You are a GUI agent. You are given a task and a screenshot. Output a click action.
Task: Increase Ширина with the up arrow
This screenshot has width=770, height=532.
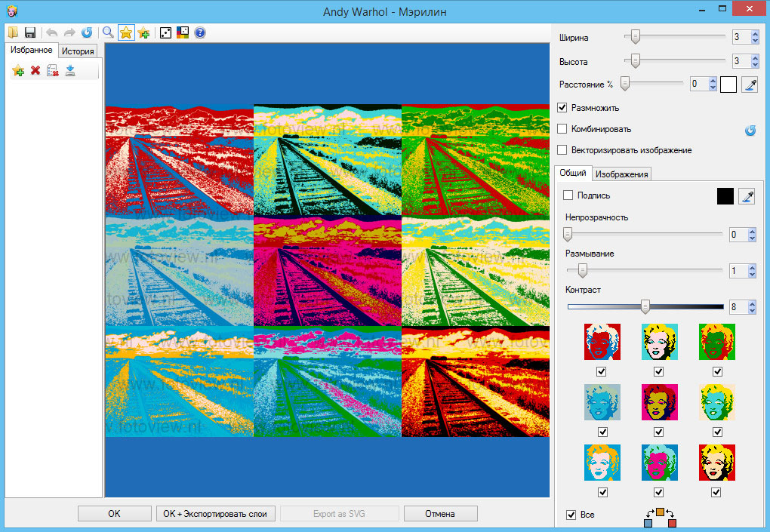click(x=755, y=33)
